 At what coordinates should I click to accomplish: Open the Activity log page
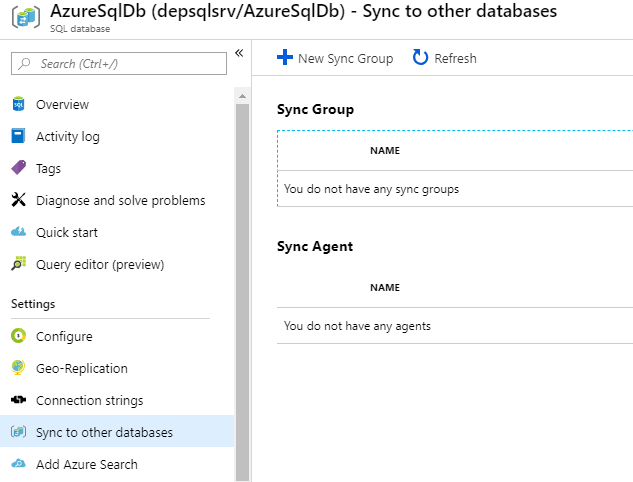(x=68, y=136)
